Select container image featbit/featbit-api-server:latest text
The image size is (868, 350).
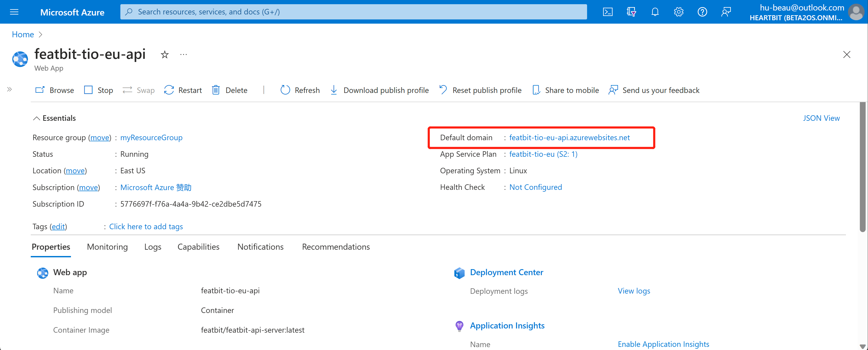[x=252, y=330]
